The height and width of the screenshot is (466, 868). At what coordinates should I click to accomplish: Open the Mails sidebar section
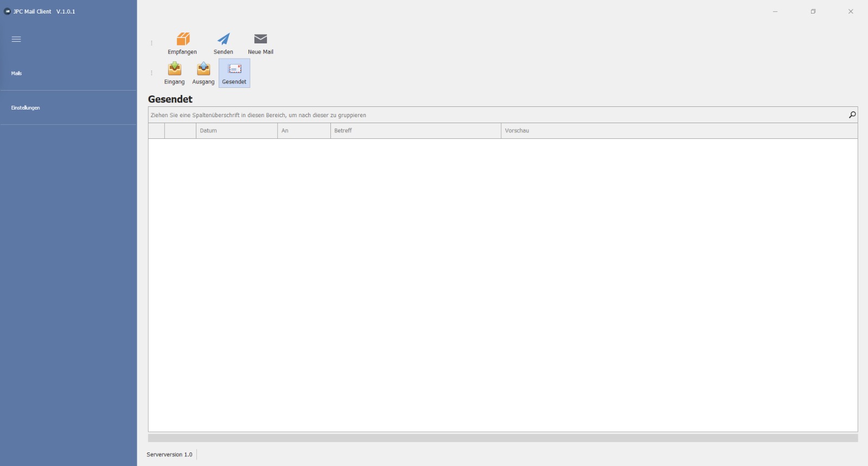tap(17, 73)
